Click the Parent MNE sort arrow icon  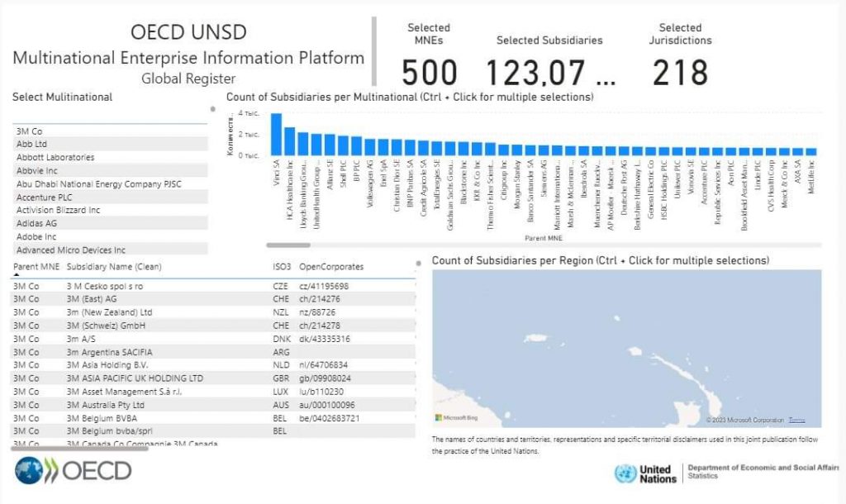(x=17, y=274)
